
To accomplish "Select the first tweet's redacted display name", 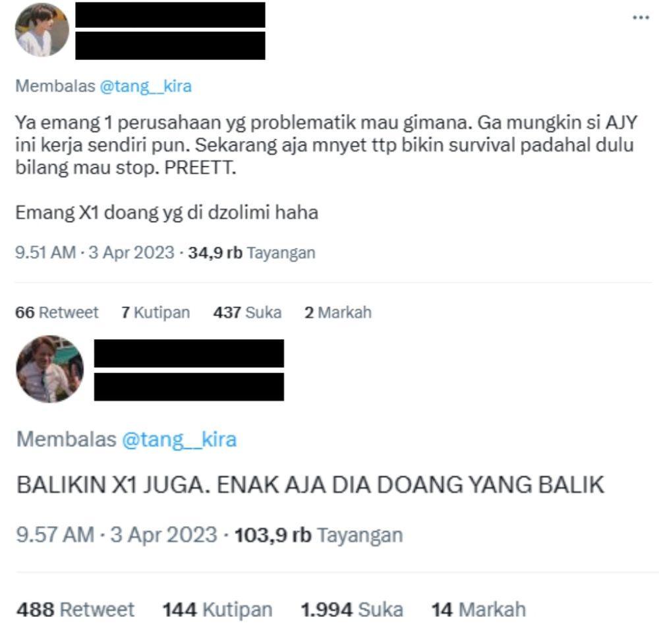I will point(170,15).
